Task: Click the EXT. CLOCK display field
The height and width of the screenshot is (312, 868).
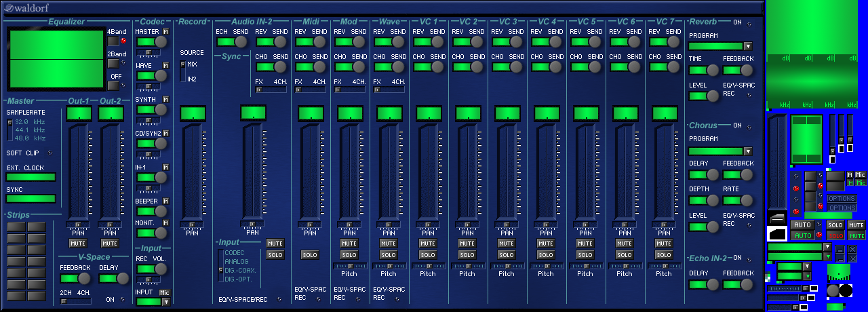Action: 31,177
